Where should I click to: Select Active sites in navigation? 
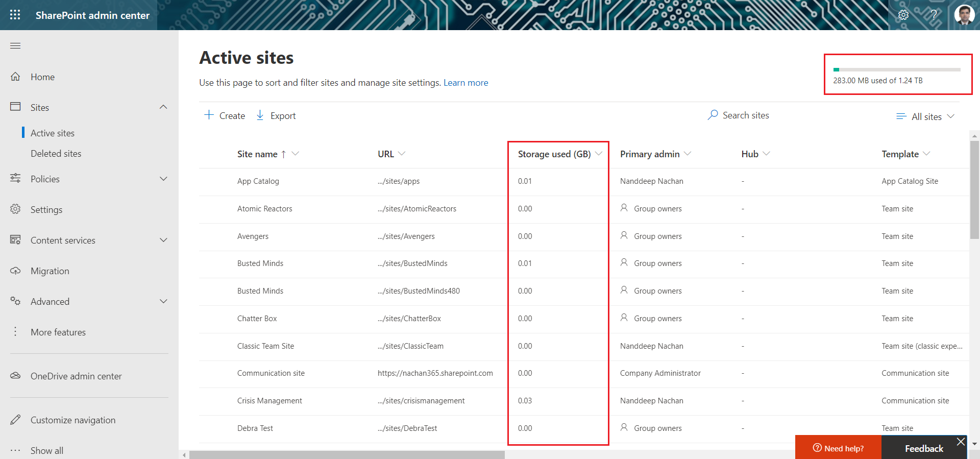click(x=53, y=133)
